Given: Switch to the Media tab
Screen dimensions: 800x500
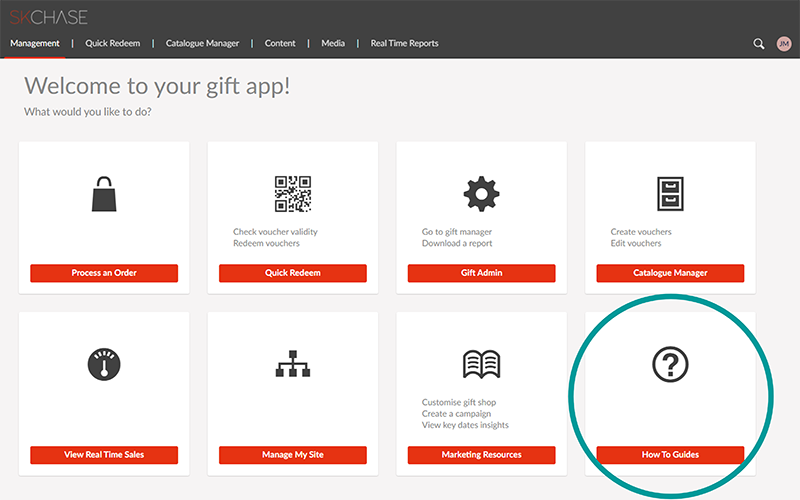Looking at the screenshot, I should pos(333,43).
